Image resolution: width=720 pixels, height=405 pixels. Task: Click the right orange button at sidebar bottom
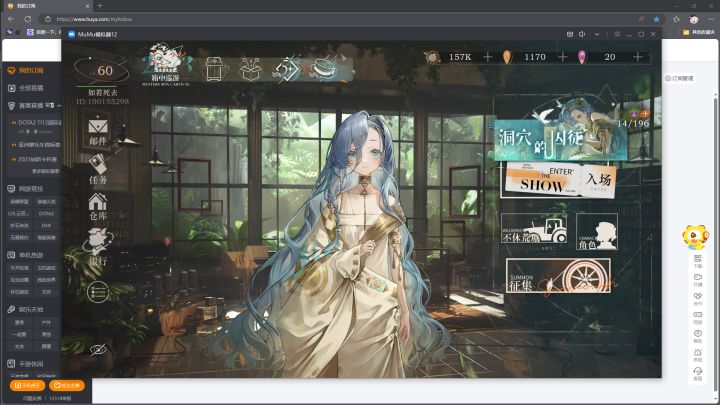coord(67,385)
